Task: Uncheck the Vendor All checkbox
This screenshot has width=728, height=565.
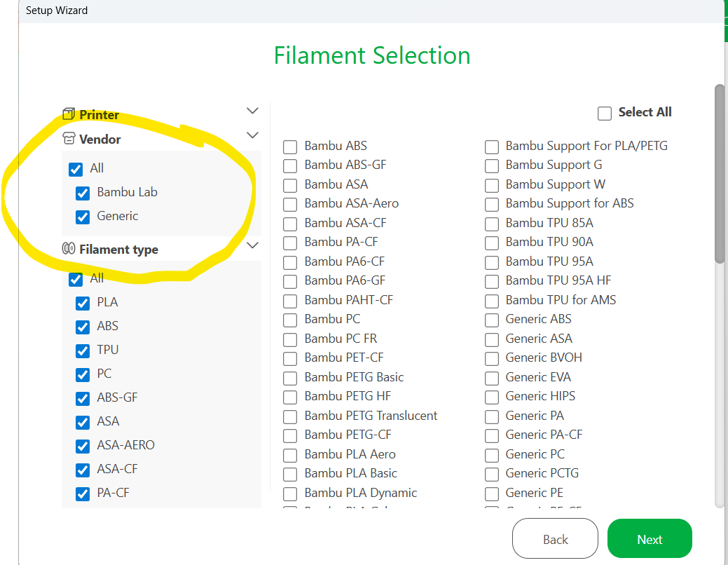Action: [x=76, y=169]
